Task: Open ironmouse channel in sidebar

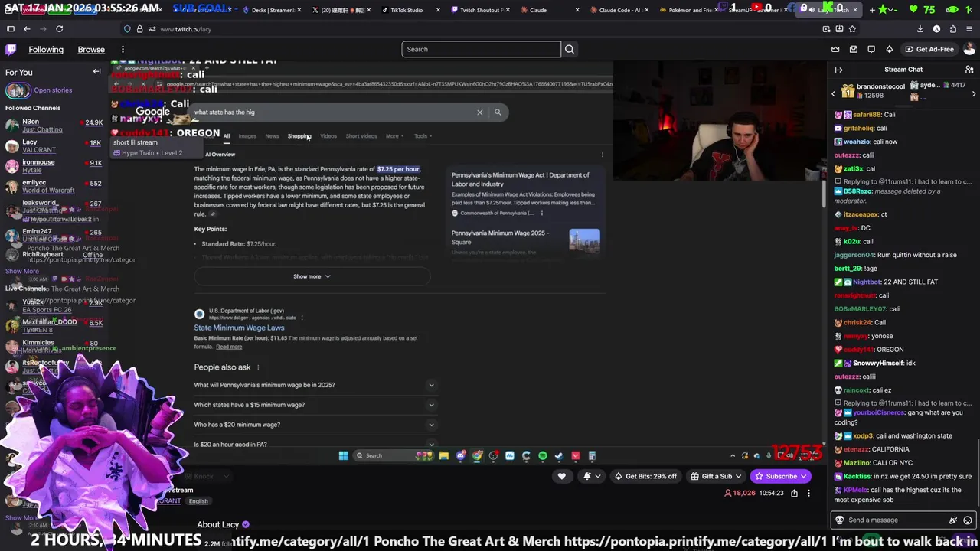Action: [54, 166]
